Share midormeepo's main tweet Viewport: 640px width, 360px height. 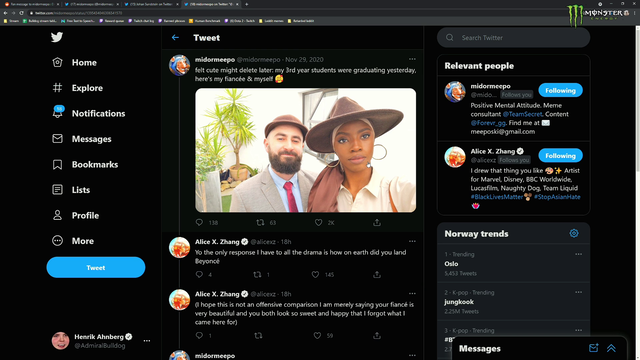(377, 222)
